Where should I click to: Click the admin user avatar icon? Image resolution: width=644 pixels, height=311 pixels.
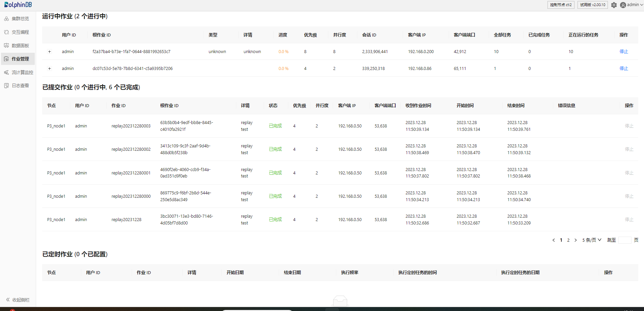click(623, 5)
